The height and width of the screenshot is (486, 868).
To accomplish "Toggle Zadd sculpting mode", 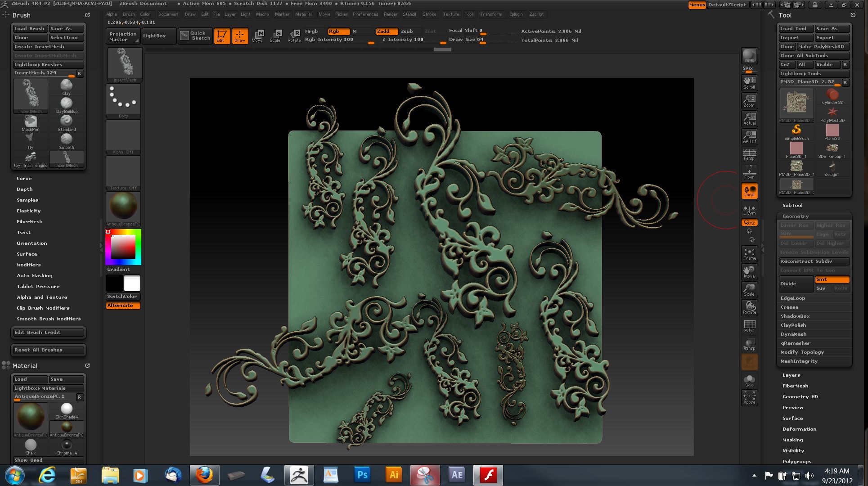I will 387,31.
